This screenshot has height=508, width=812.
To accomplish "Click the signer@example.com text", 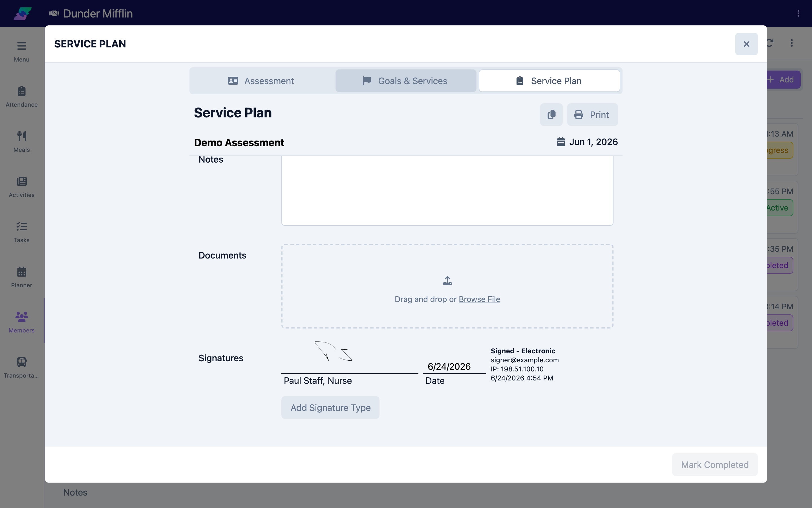I will tap(524, 360).
